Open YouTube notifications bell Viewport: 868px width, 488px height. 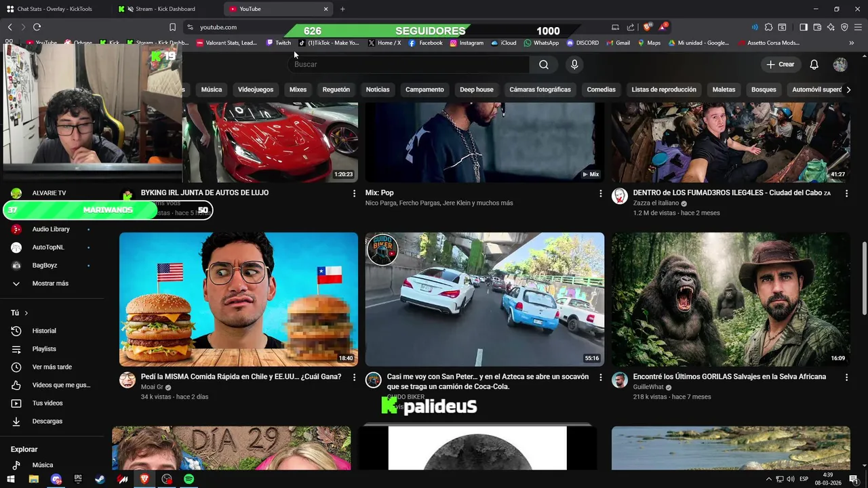tap(814, 64)
